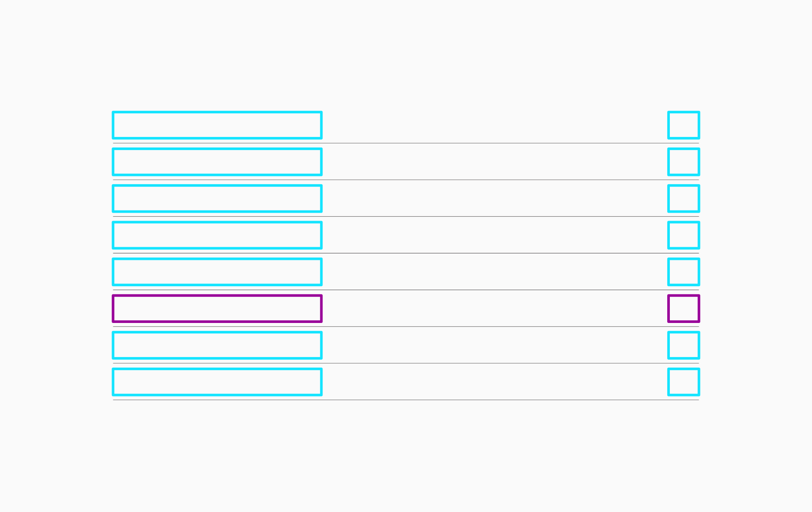Image resolution: width=812 pixels, height=512 pixels.
Task: Click the empty middle of the fourth row
Action: pos(495,235)
